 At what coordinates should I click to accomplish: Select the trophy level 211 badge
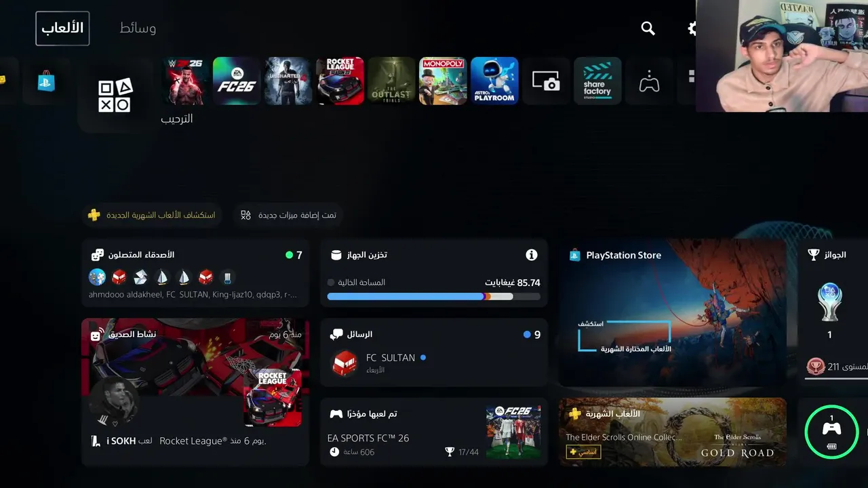click(x=815, y=367)
